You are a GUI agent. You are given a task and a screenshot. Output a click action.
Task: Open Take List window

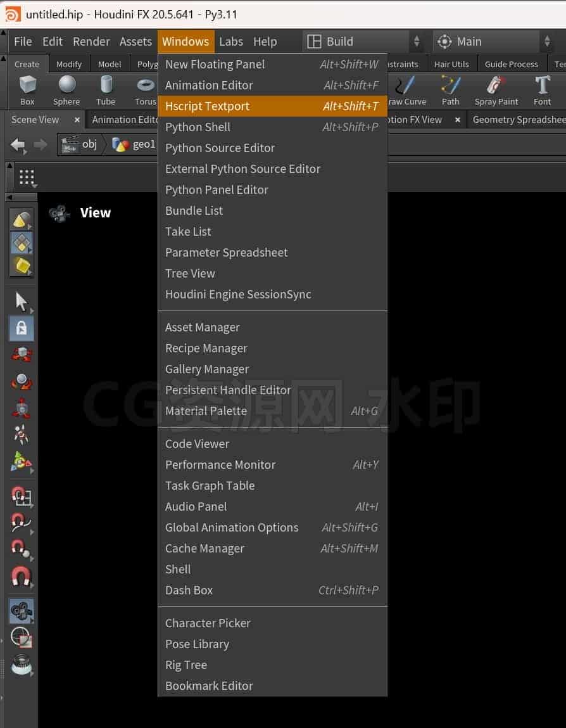273,231
